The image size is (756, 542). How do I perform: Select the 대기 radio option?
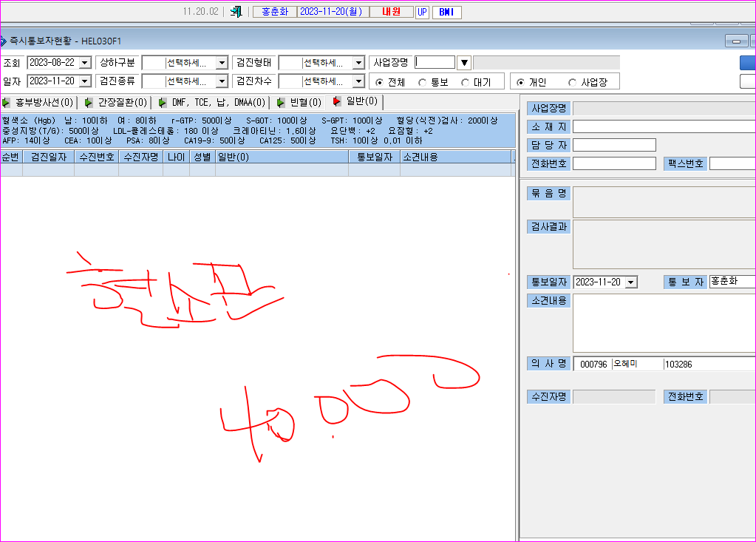466,83
